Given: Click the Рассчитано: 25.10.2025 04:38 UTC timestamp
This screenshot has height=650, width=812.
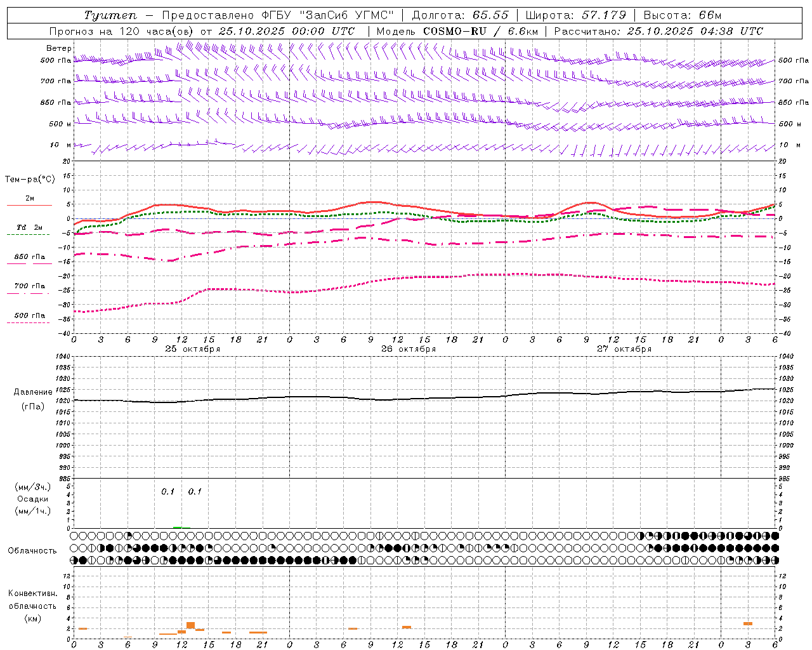Looking at the screenshot, I should coord(658,31).
